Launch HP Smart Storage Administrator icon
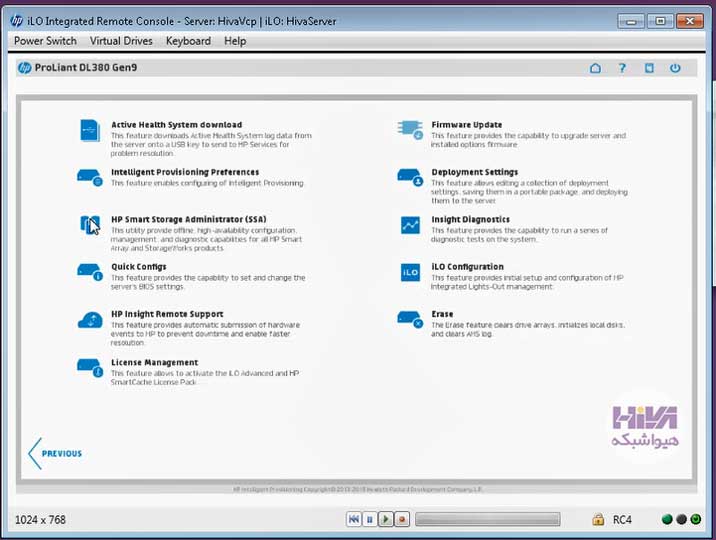 90,225
